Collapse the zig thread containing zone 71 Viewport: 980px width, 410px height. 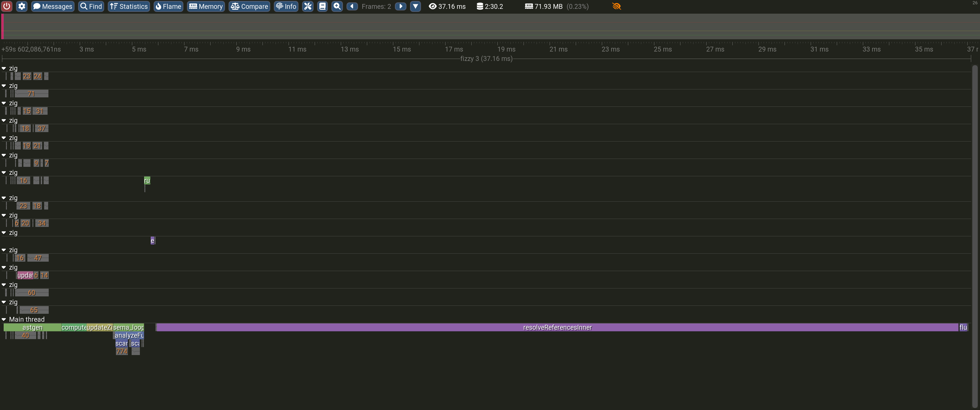(4, 86)
